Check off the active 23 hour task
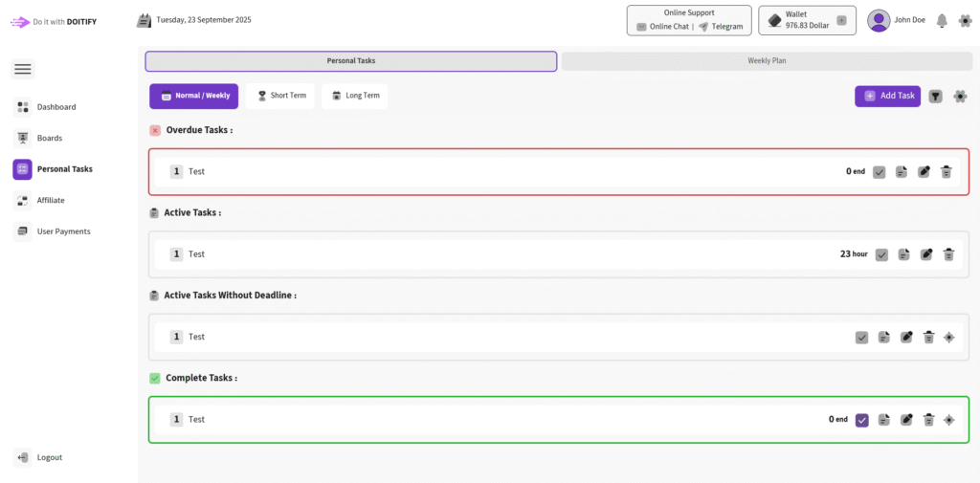 [x=881, y=254]
